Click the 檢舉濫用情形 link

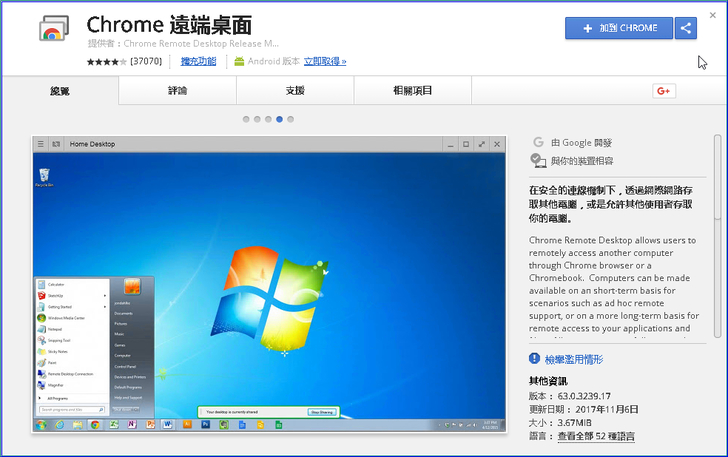point(574,359)
